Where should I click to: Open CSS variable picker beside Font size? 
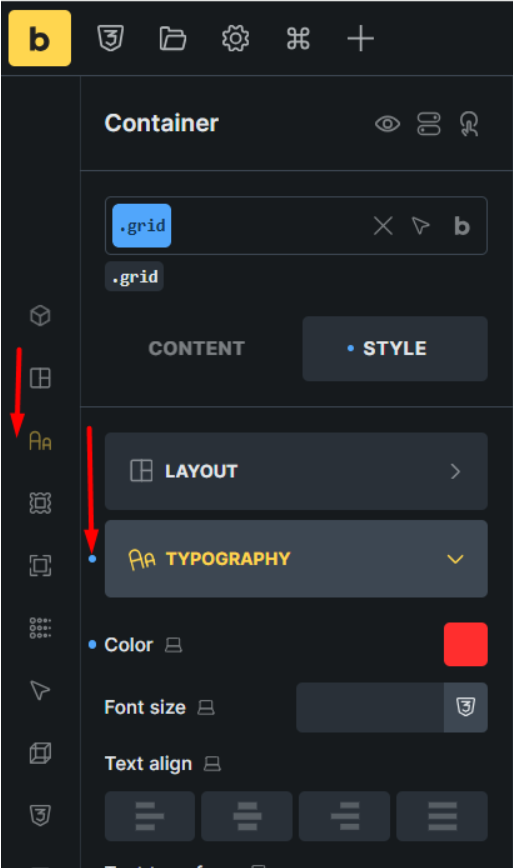click(465, 707)
